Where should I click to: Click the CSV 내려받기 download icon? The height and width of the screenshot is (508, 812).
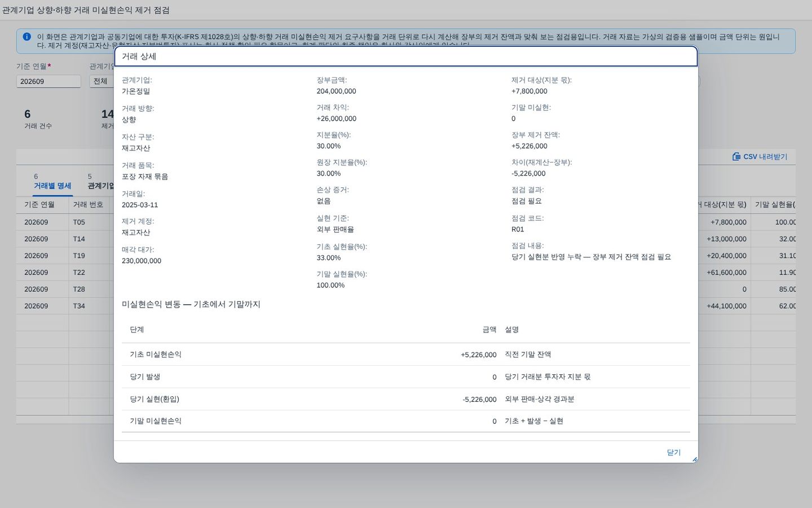click(736, 156)
